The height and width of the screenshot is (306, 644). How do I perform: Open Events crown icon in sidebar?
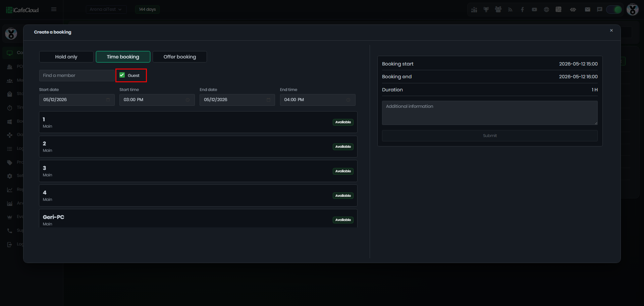tap(10, 217)
